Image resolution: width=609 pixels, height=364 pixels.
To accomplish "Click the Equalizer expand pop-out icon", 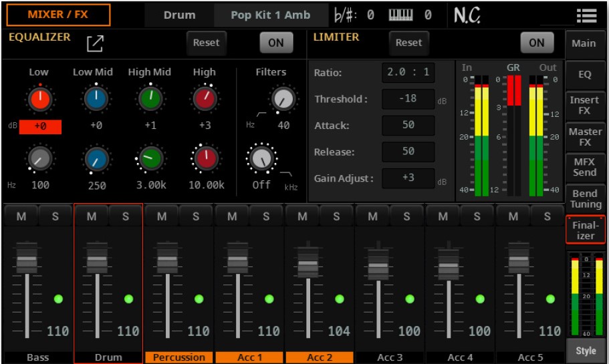I will coord(96,43).
